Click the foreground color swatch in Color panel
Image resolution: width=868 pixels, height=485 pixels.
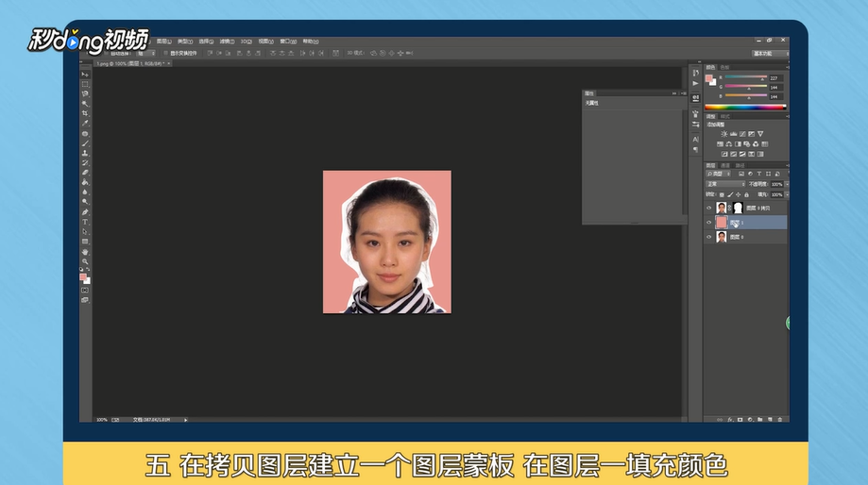click(709, 78)
